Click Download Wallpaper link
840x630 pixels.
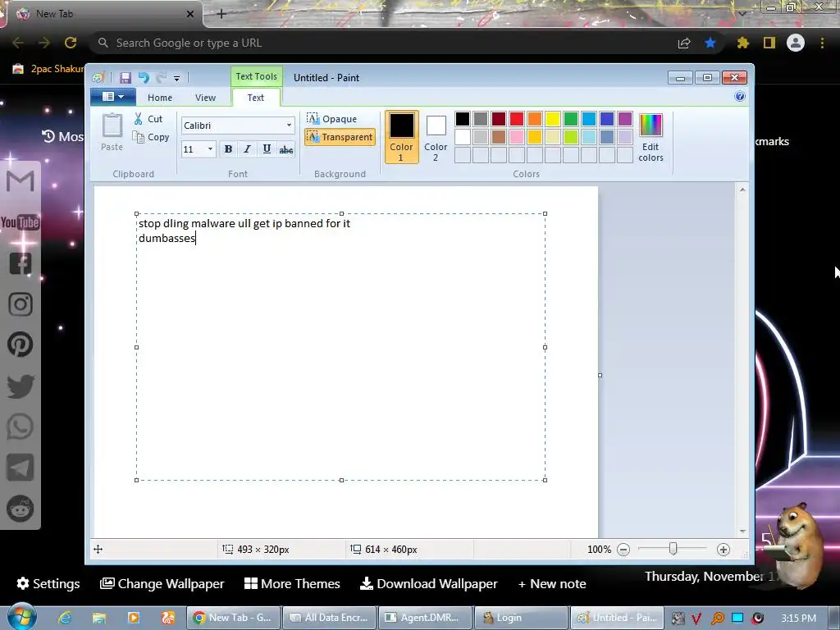pos(428,583)
